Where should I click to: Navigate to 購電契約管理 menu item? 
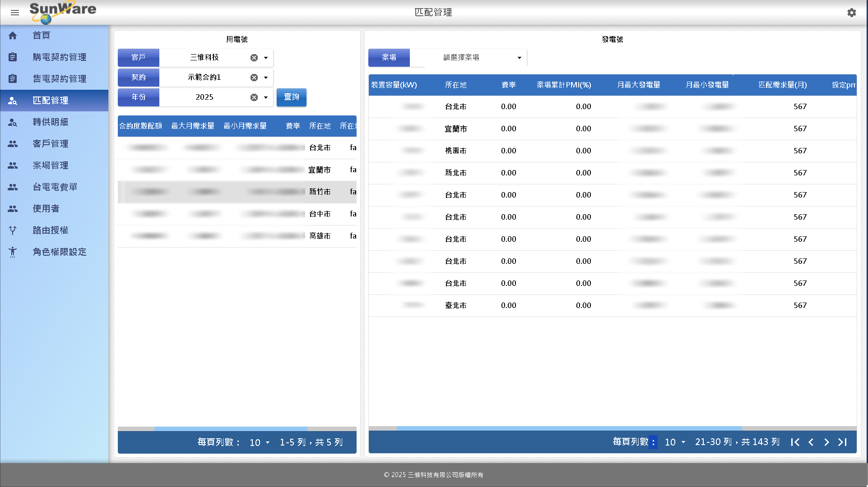[x=59, y=57]
